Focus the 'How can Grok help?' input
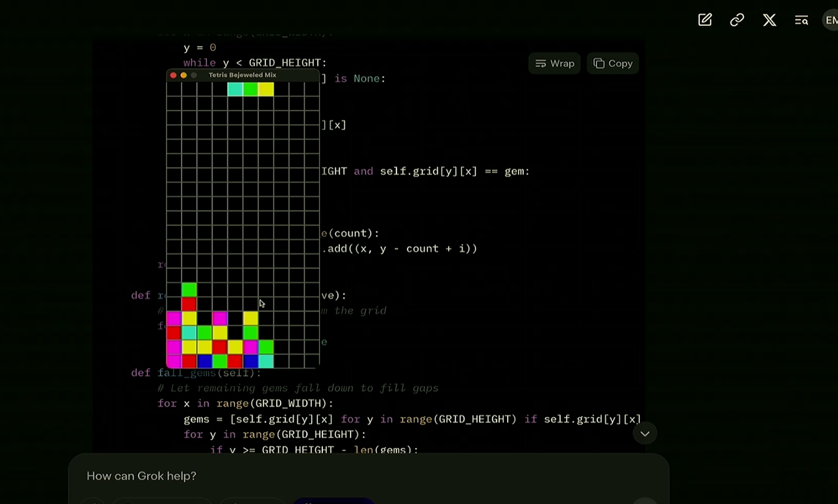This screenshot has width=838, height=504. 368,476
